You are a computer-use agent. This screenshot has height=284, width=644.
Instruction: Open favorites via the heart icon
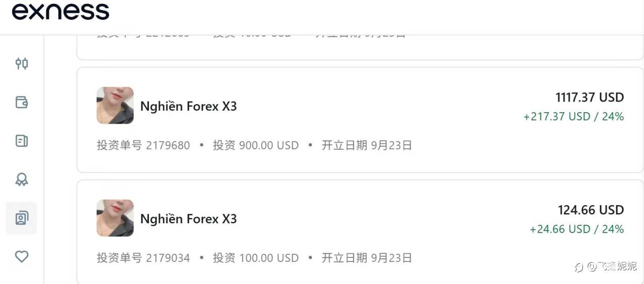tap(22, 257)
